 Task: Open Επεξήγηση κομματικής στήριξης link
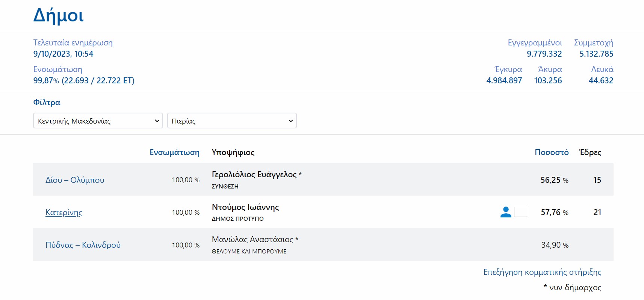click(x=542, y=272)
